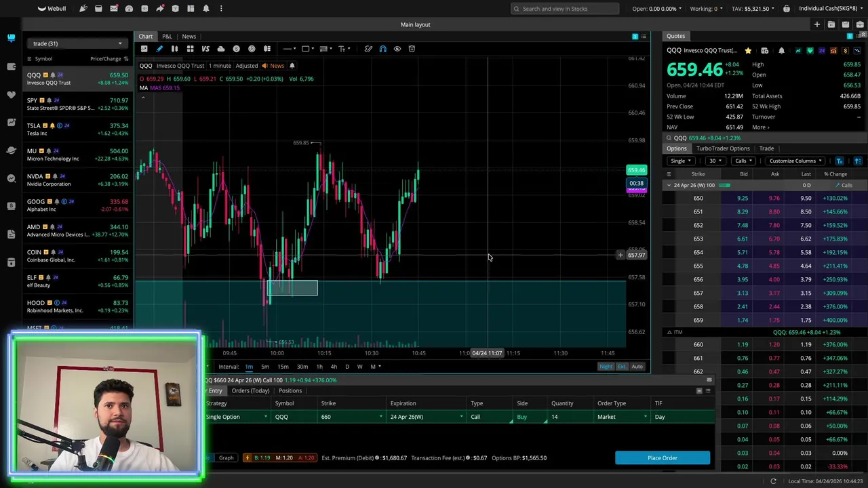Click the search and view stocks field
The image size is (868, 488).
(565, 9)
